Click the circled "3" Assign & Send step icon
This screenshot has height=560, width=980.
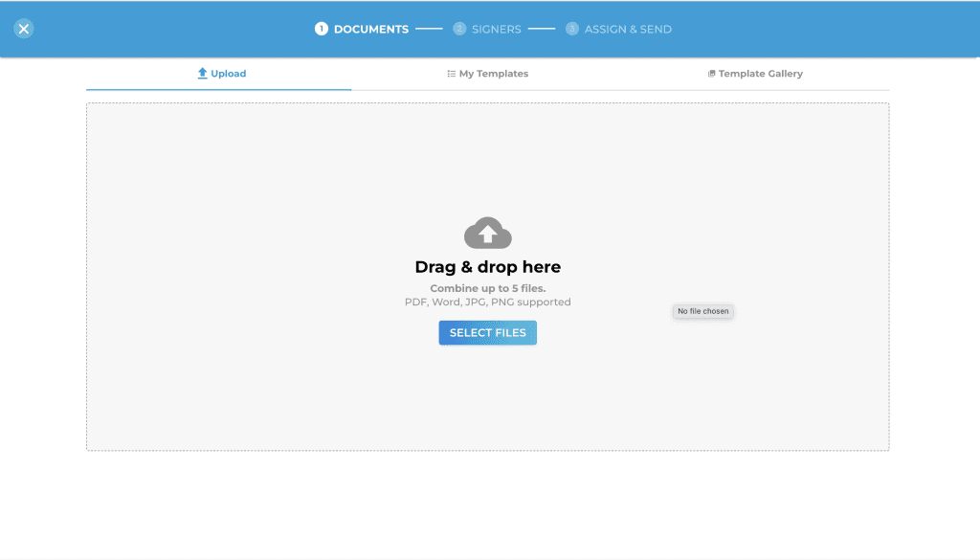point(571,29)
